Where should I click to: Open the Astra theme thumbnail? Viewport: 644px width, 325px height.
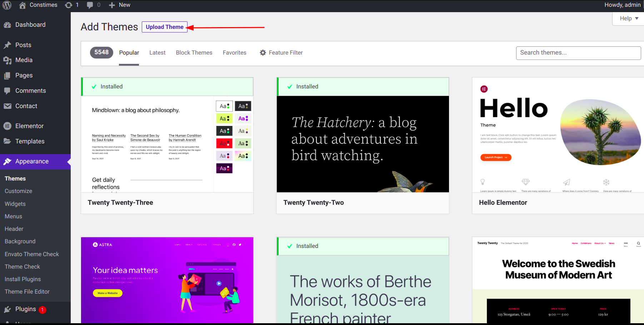point(167,280)
